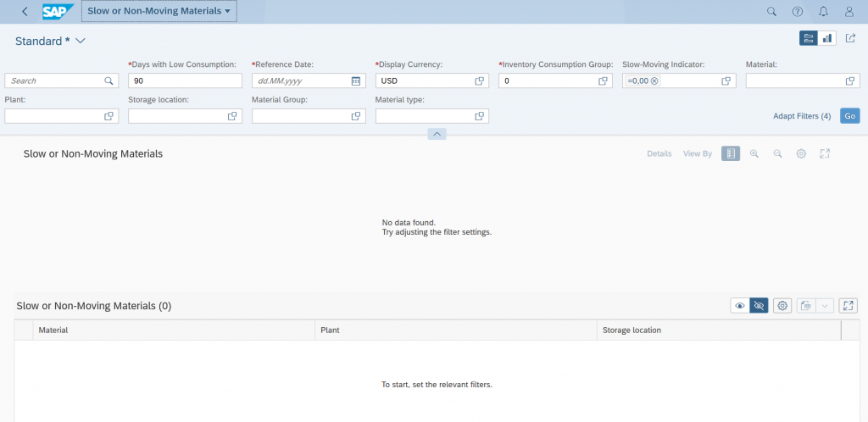868x422 pixels.
Task: Remove the =0,00 token
Action: [x=654, y=81]
